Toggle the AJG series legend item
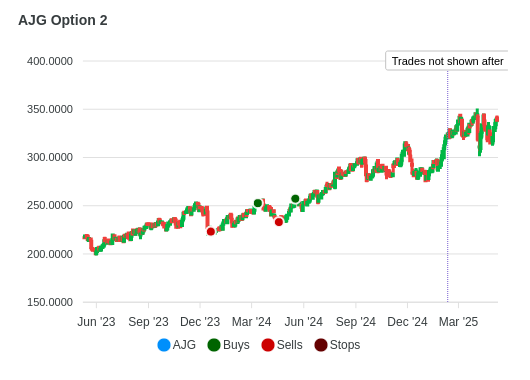 pyautogui.click(x=177, y=345)
